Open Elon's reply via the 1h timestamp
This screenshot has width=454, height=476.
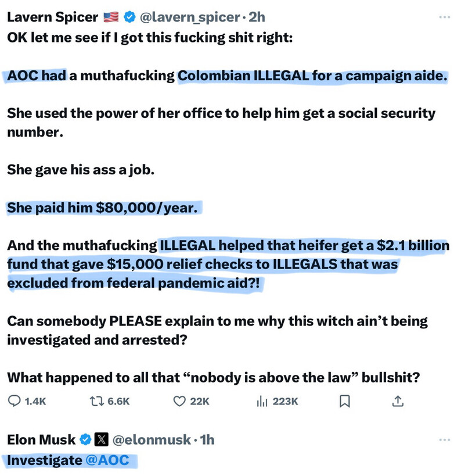tap(206, 439)
